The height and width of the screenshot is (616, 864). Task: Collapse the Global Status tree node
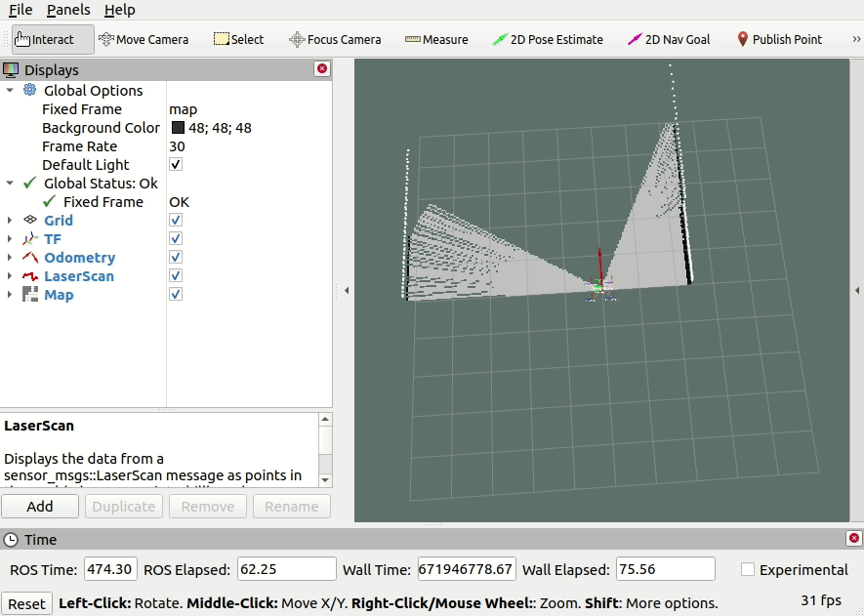[x=10, y=183]
